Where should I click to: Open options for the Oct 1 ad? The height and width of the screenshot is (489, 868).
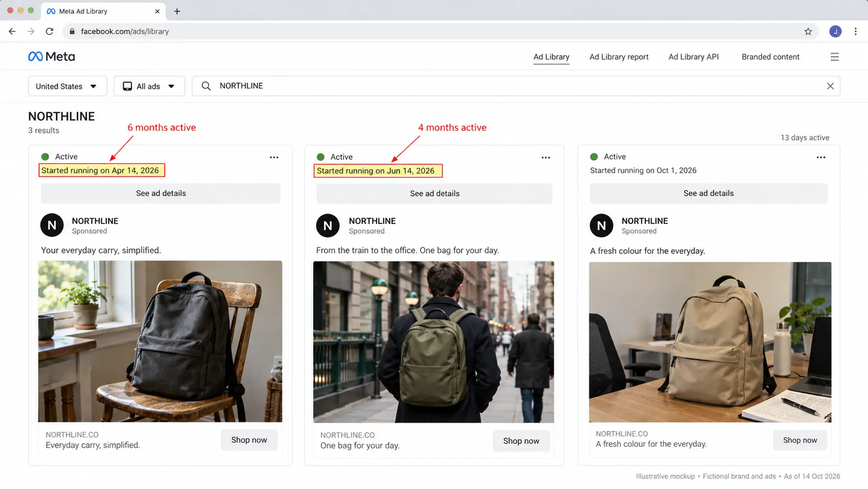[821, 157]
